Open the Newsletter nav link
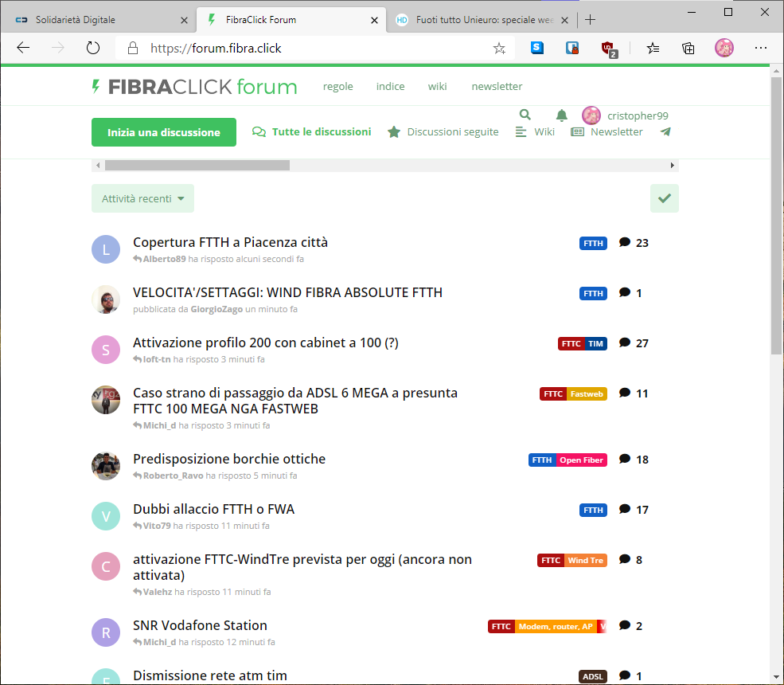Viewport: 784px width, 685px height. [x=607, y=131]
